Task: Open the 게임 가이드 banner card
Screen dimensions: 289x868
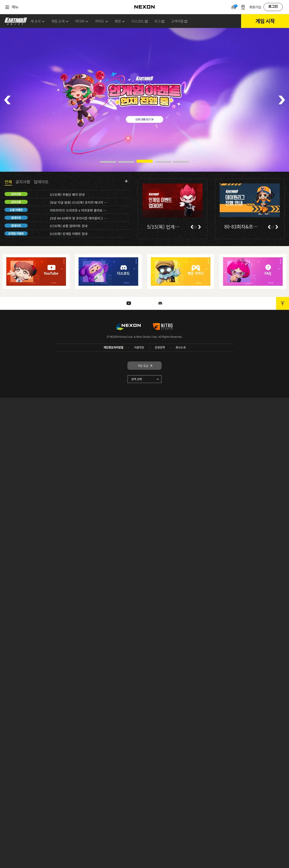Action: point(181,272)
